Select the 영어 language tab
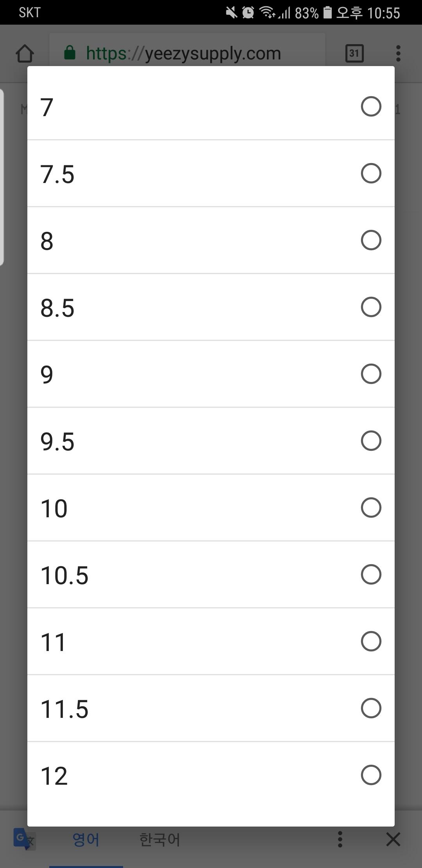The height and width of the screenshot is (868, 422). [x=86, y=840]
